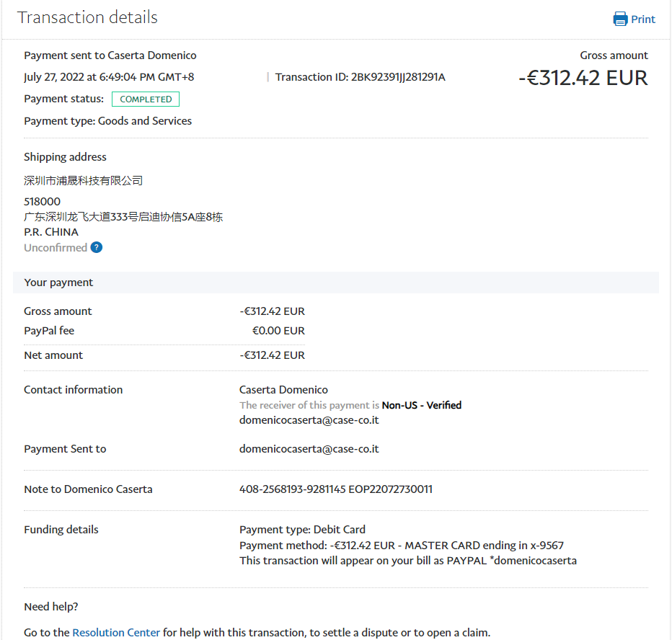Click the 'Unconfirmed' label
This screenshot has width=672, height=640.
point(56,248)
